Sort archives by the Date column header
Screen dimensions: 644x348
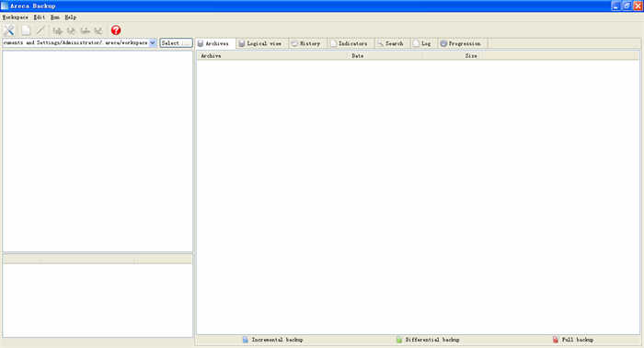tap(357, 56)
